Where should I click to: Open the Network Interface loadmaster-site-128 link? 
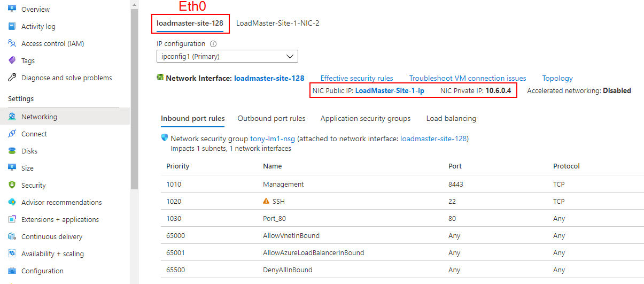click(x=269, y=78)
